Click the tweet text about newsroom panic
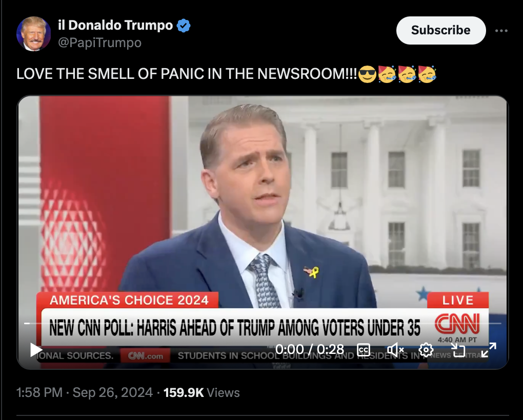Viewport: 523px width, 420px height. click(x=187, y=74)
